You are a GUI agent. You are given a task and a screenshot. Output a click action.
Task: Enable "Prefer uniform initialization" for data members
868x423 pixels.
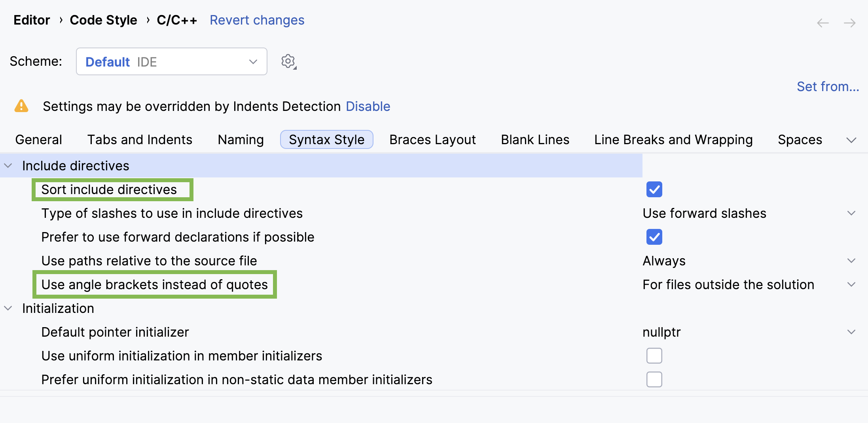coord(654,379)
